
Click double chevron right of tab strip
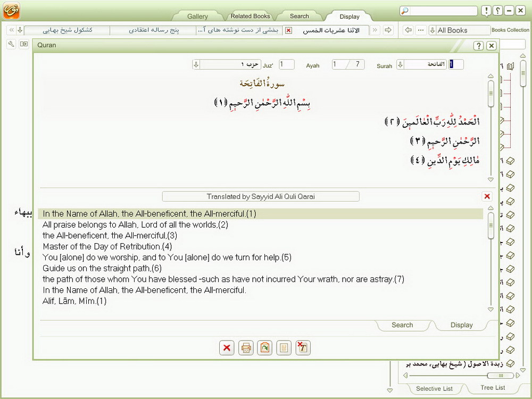click(x=375, y=30)
